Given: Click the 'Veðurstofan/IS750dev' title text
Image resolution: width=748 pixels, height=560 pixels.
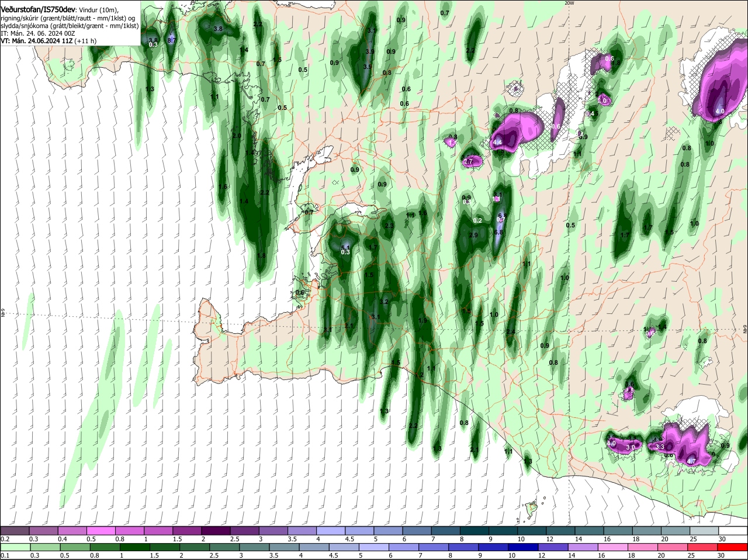Looking at the screenshot, I should [39, 10].
